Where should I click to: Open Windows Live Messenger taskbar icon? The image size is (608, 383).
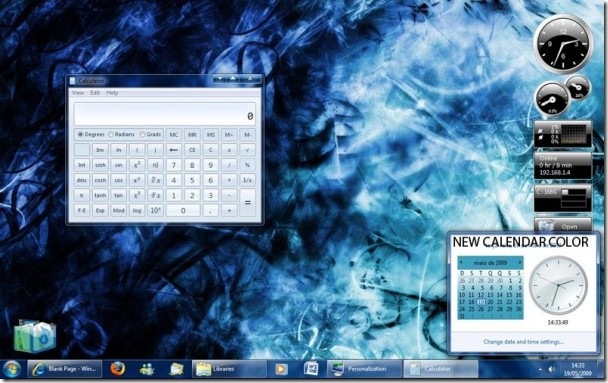(x=147, y=369)
